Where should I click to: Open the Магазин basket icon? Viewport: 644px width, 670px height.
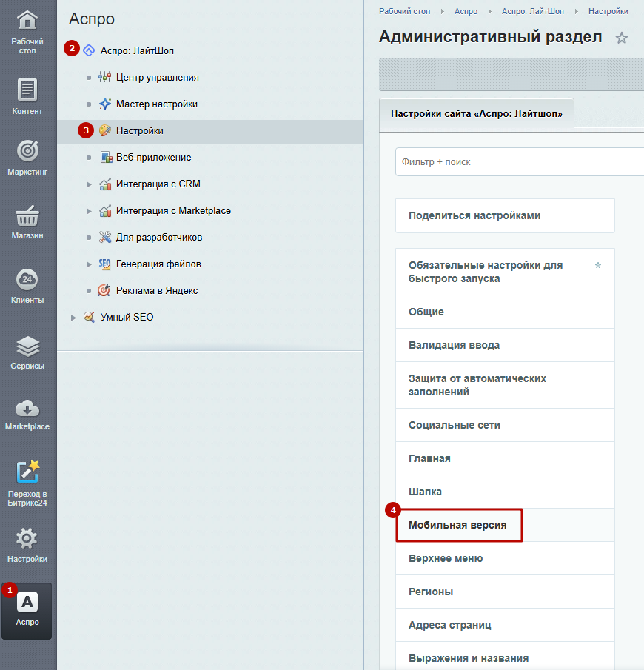pos(27,215)
